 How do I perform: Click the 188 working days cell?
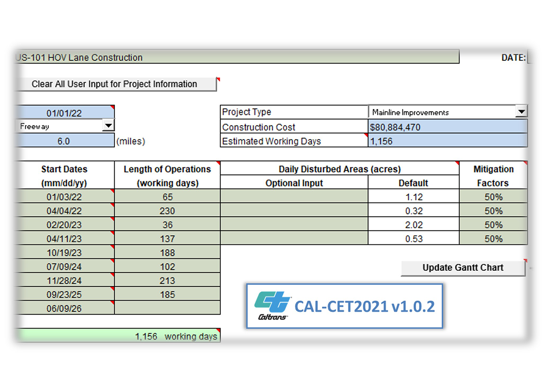point(168,253)
